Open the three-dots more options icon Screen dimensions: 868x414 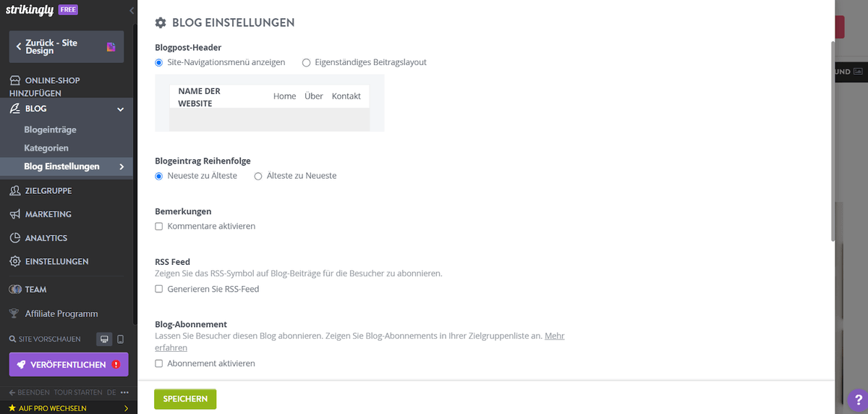[x=124, y=392]
